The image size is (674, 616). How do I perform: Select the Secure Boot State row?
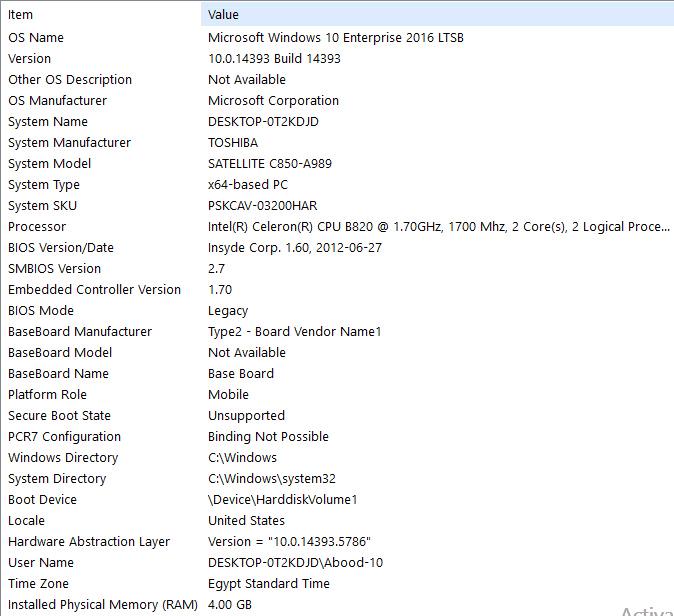tap(59, 416)
